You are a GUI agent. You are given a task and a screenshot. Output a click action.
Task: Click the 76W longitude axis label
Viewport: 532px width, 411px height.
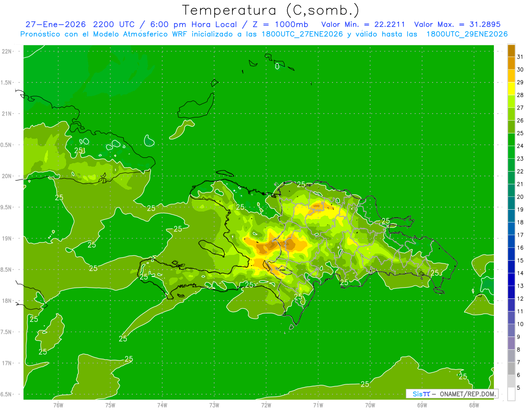[x=58, y=405]
